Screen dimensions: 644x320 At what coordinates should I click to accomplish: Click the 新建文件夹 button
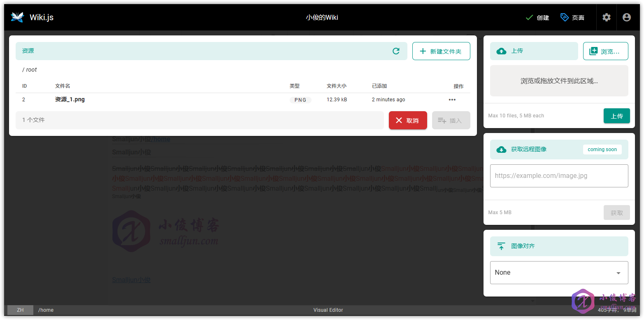(441, 51)
